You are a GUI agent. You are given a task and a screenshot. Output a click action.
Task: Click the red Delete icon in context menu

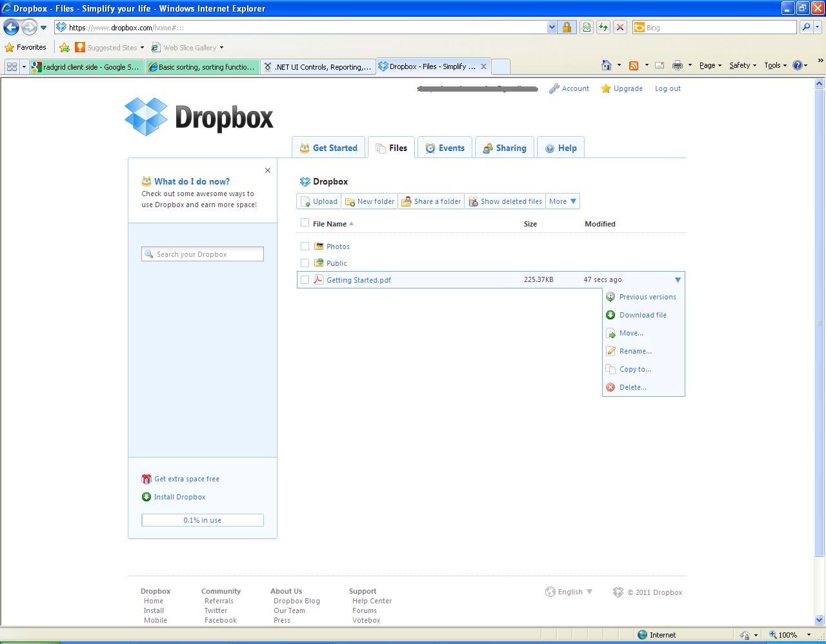pos(610,387)
